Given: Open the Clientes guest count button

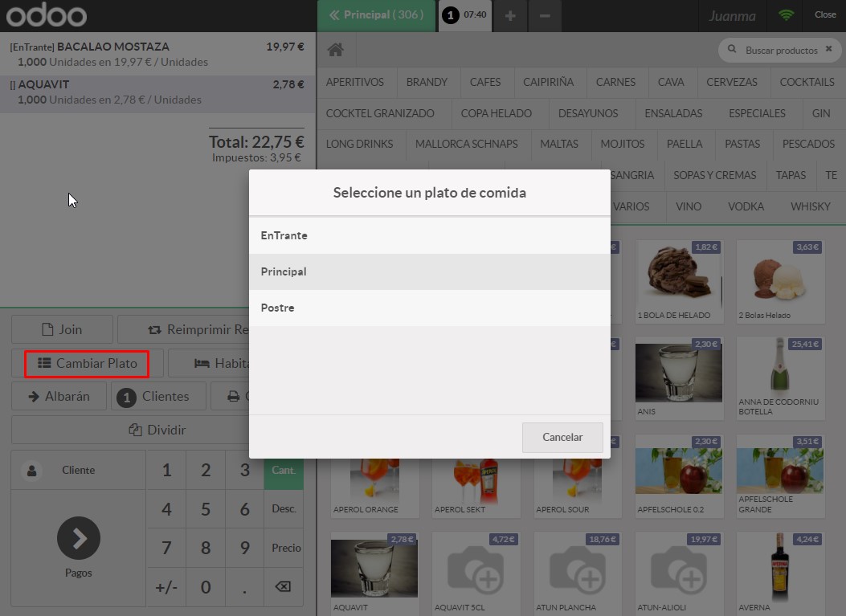Looking at the screenshot, I should pos(158,397).
